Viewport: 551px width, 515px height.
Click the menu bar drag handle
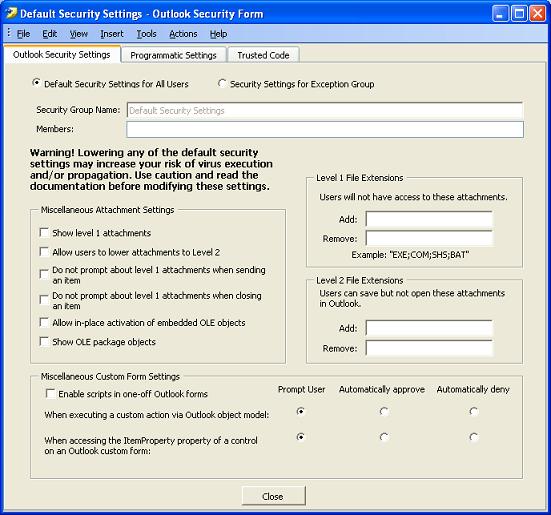pyautogui.click(x=9, y=33)
